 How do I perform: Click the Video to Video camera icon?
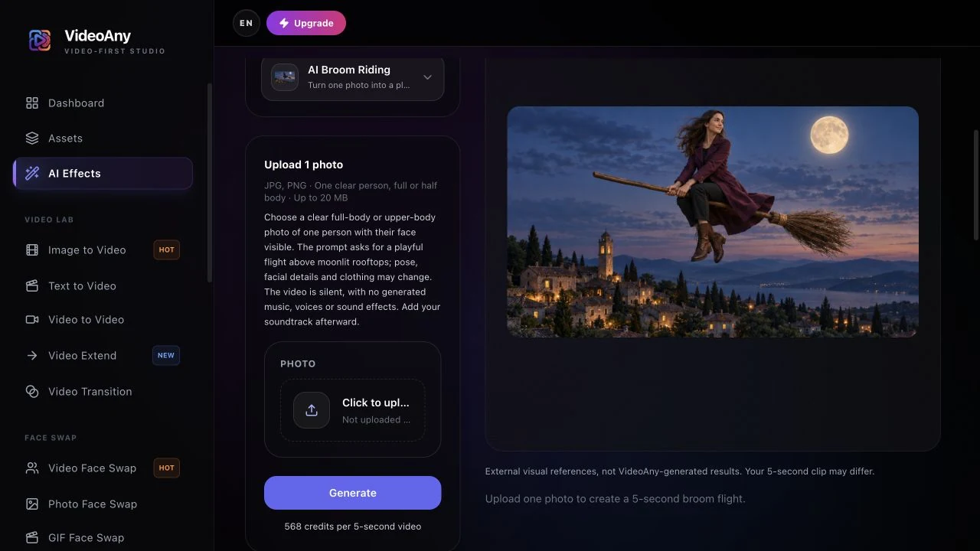[32, 320]
